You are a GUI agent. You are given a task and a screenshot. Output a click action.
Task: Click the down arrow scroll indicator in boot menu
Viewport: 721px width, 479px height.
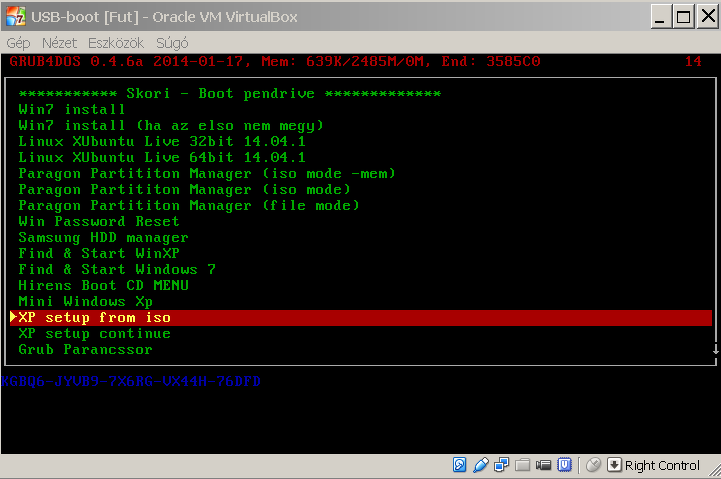click(715, 349)
